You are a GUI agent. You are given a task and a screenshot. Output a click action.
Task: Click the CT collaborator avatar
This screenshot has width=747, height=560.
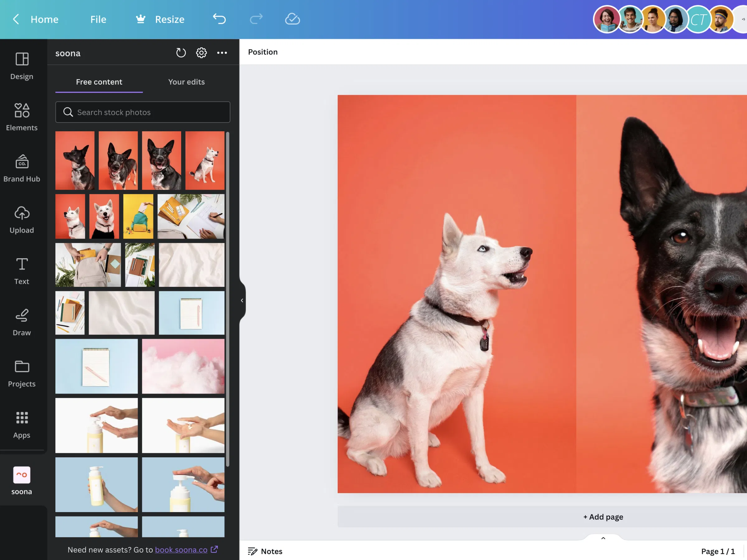point(698,19)
